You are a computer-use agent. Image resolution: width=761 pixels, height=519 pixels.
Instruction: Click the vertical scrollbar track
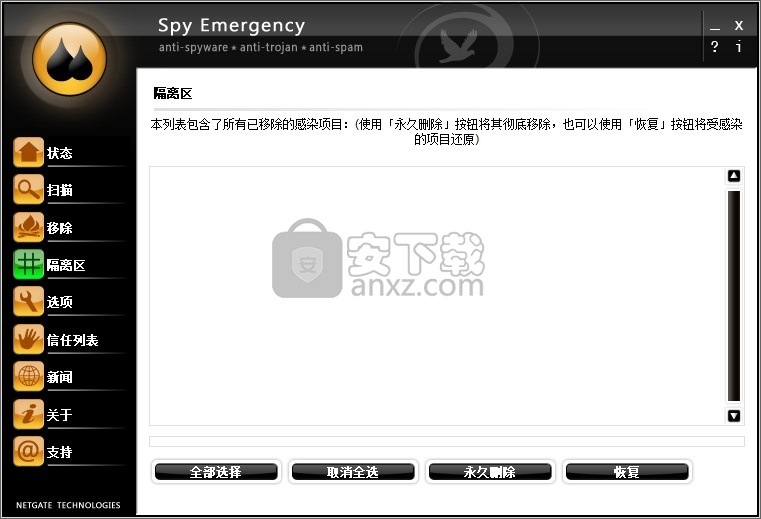click(x=734, y=296)
